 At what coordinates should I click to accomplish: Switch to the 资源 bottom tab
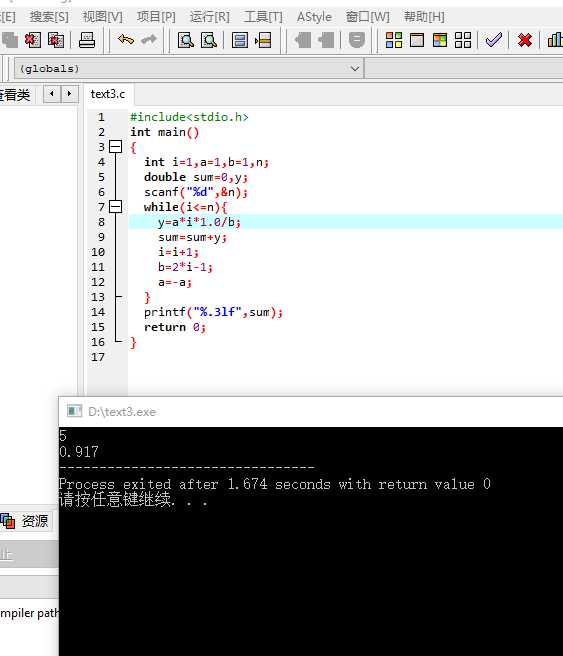[x=26, y=521]
